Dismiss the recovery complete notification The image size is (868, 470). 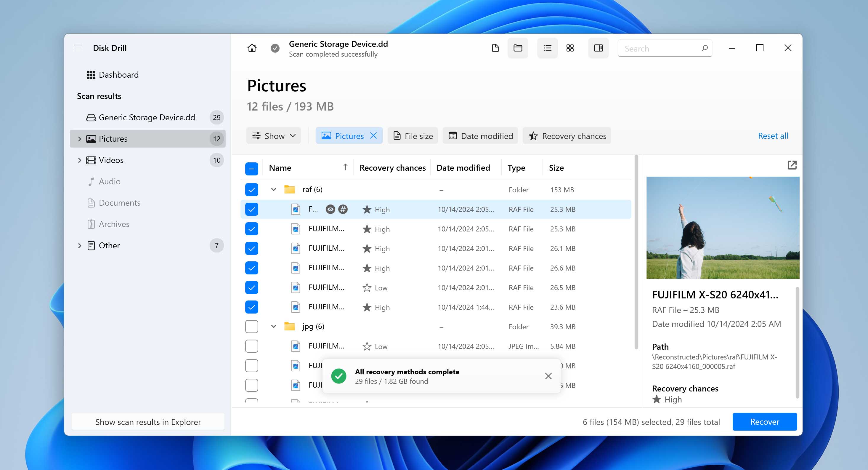click(x=548, y=376)
